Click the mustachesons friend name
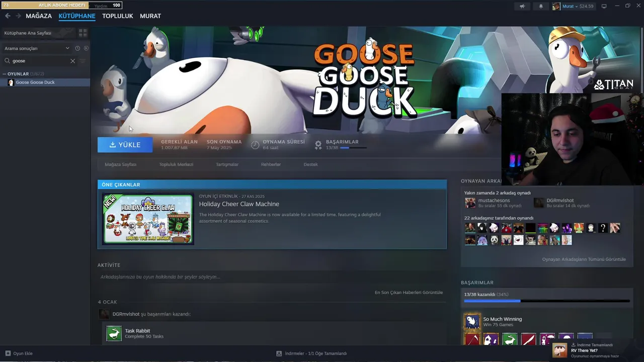The image size is (644, 362). pyautogui.click(x=494, y=200)
